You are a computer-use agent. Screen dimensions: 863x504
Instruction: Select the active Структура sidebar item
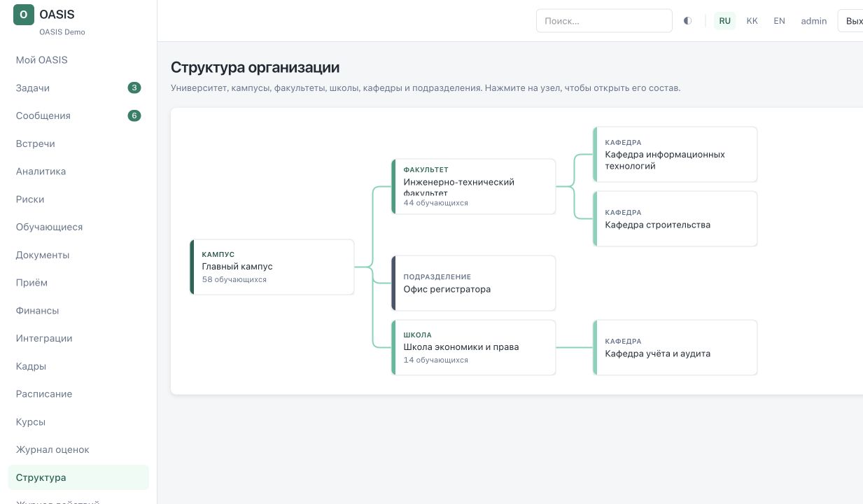[78, 477]
